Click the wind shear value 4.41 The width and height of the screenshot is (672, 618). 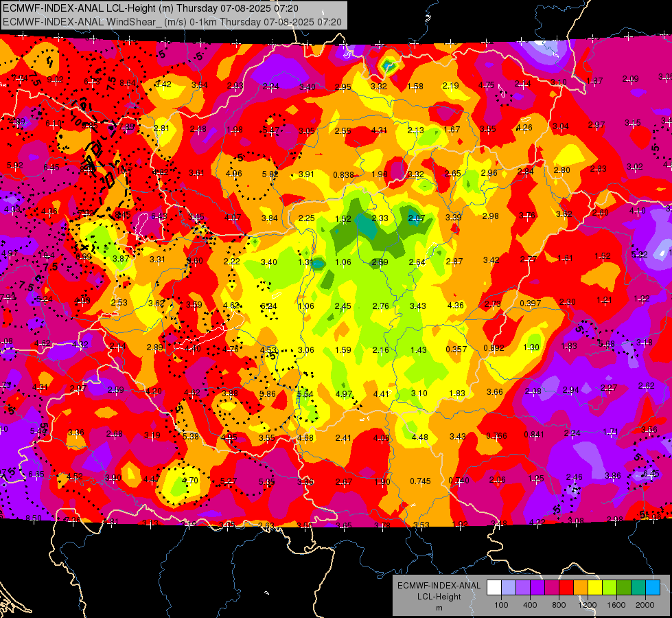[381, 393]
